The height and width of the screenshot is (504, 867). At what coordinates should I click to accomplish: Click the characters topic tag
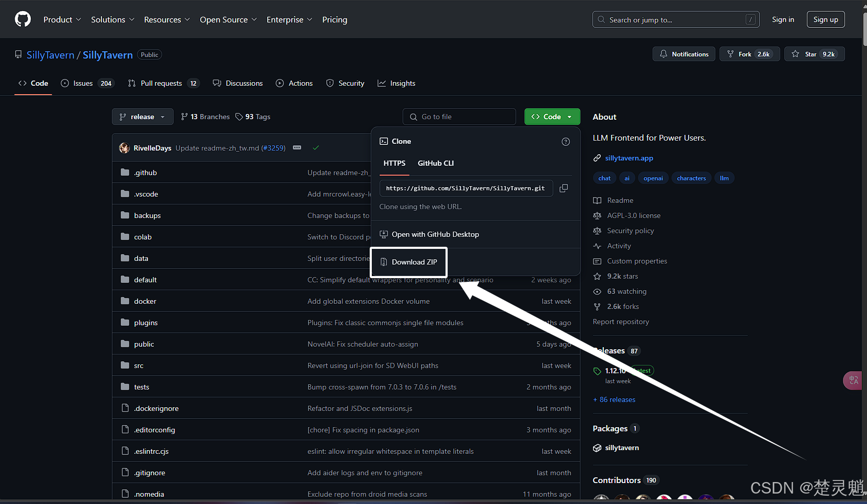[x=691, y=178]
